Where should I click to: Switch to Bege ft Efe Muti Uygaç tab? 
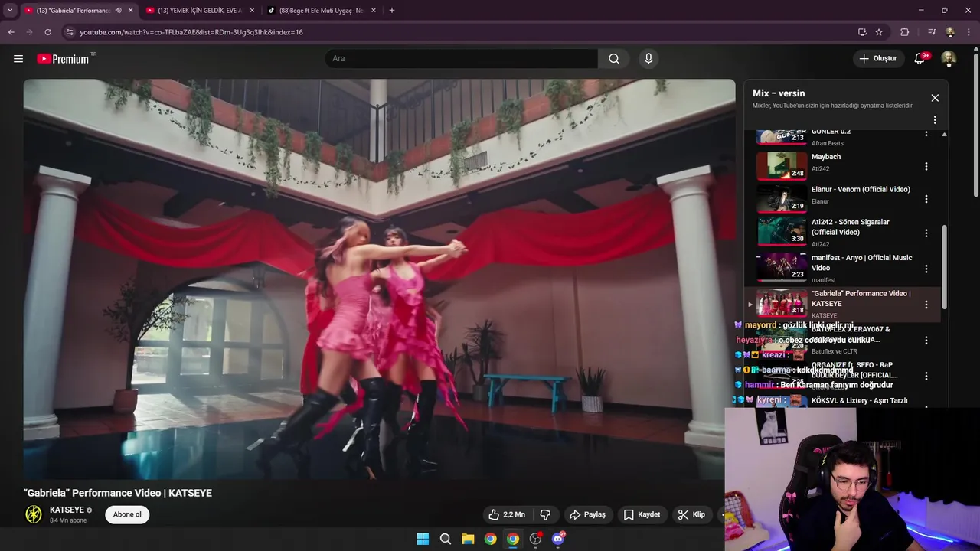[321, 11]
